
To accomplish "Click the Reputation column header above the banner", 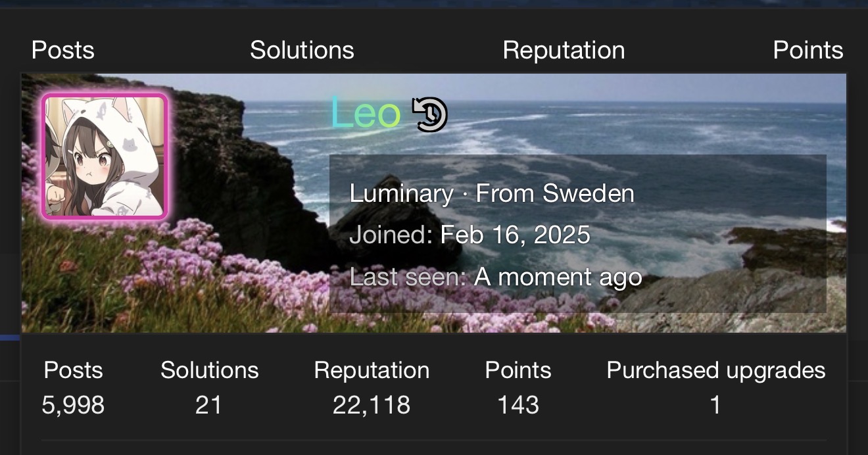I will [x=564, y=50].
